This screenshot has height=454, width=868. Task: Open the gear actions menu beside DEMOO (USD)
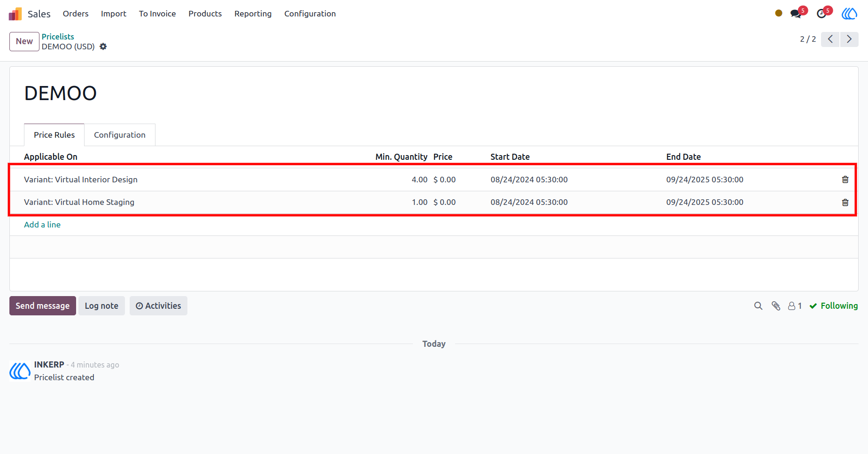(103, 47)
